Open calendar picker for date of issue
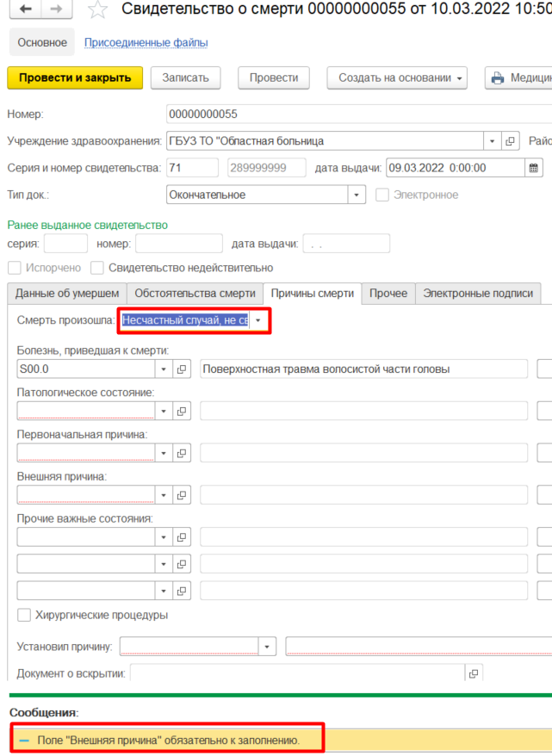The width and height of the screenshot is (552, 756). [533, 168]
